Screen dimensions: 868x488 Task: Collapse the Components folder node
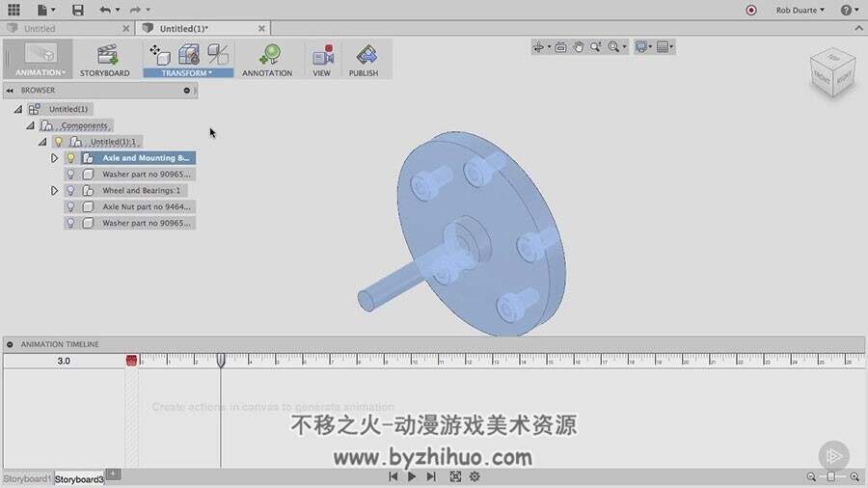pos(31,126)
